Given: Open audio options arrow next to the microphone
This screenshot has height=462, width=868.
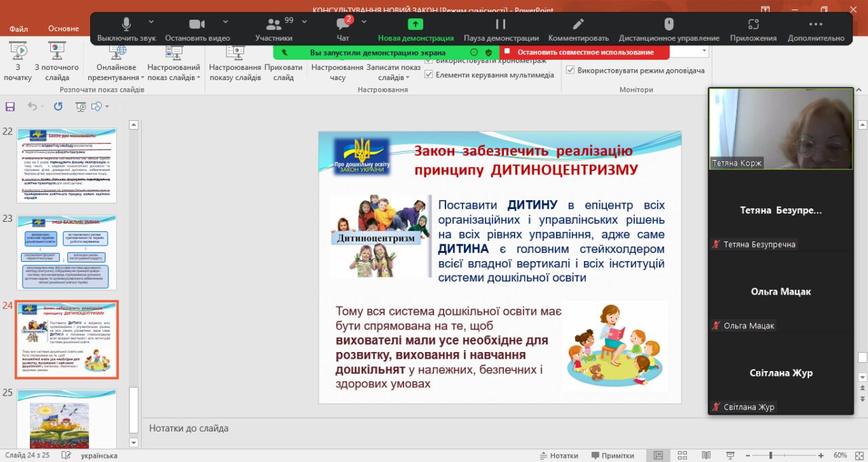Looking at the screenshot, I should 151,22.
